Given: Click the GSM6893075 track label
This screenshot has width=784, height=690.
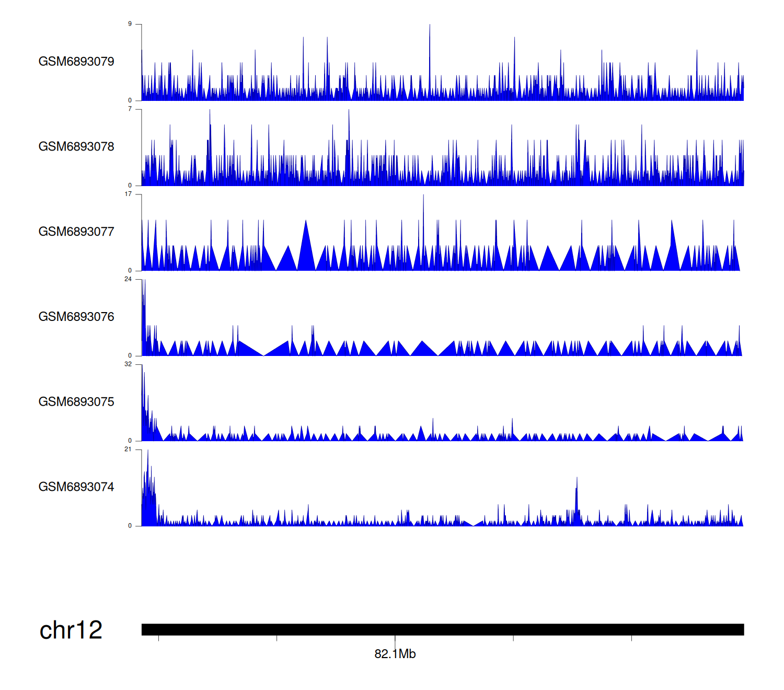Looking at the screenshot, I should 76,402.
